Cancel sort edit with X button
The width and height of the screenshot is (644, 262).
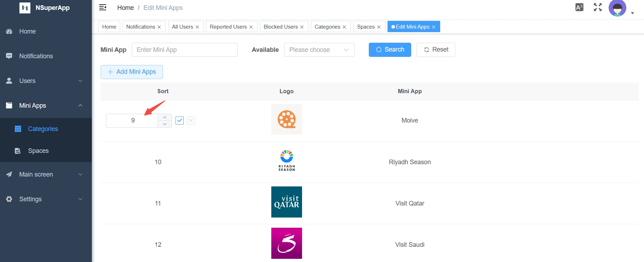pyautogui.click(x=191, y=121)
